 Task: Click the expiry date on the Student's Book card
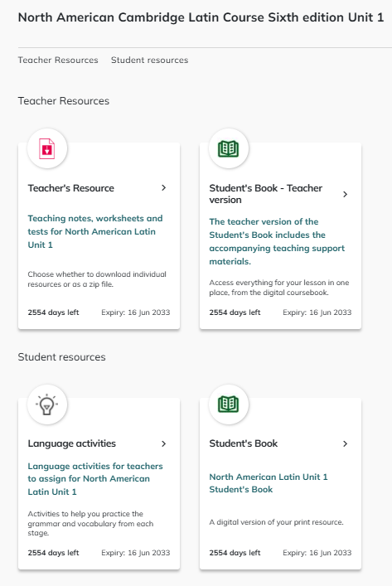click(x=317, y=553)
